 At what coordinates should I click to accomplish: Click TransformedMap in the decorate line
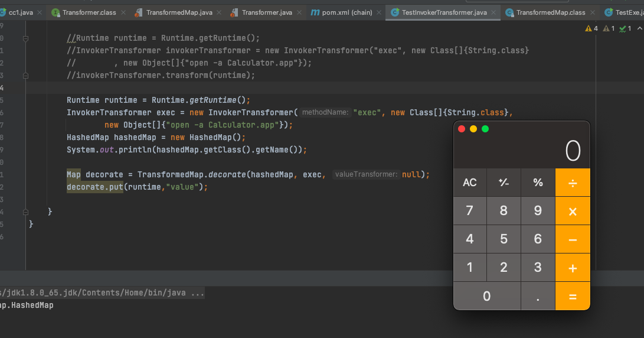(171, 174)
